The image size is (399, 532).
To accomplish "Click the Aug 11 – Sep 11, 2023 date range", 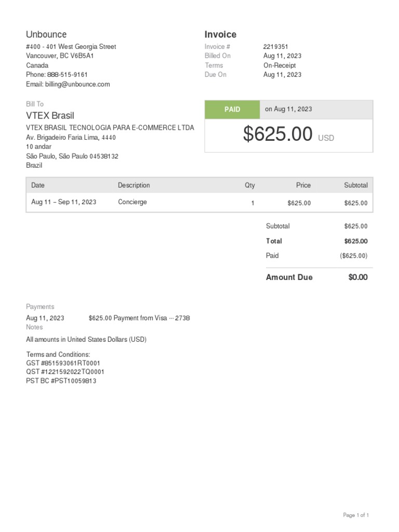I will point(63,202).
